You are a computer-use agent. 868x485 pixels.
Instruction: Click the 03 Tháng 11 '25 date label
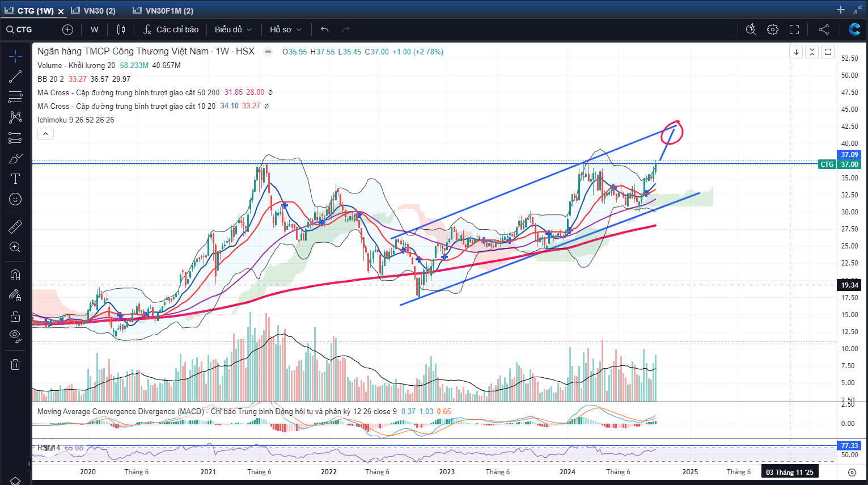(790, 472)
